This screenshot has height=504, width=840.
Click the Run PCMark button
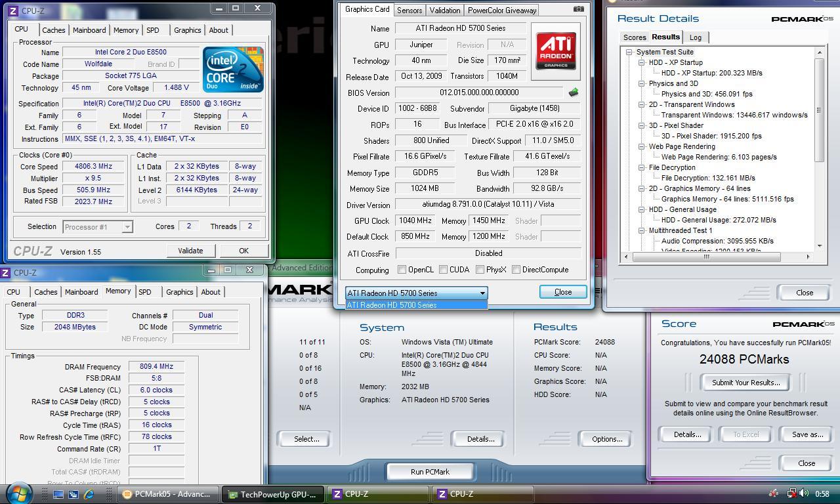(x=430, y=472)
